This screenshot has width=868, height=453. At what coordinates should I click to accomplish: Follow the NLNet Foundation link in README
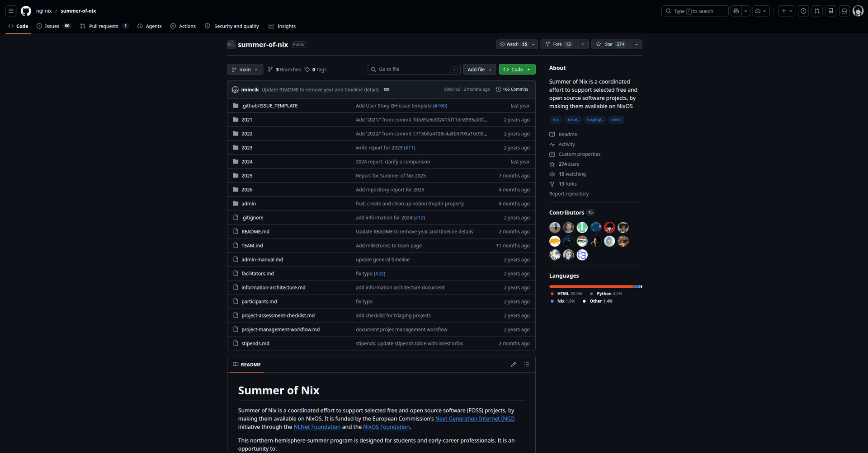pyautogui.click(x=317, y=427)
